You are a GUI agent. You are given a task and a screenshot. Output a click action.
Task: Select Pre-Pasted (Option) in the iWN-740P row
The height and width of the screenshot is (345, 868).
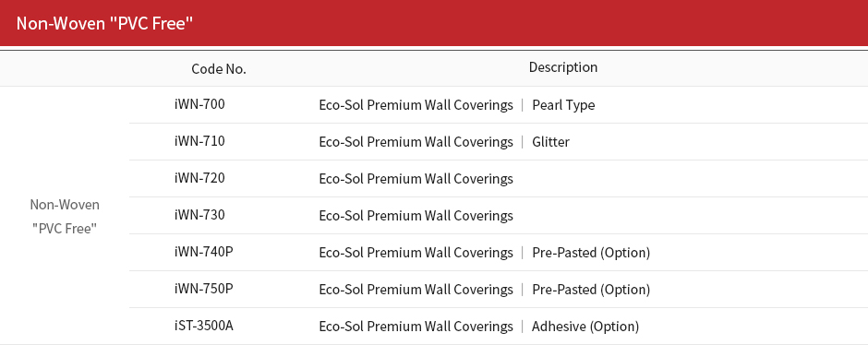click(x=591, y=253)
